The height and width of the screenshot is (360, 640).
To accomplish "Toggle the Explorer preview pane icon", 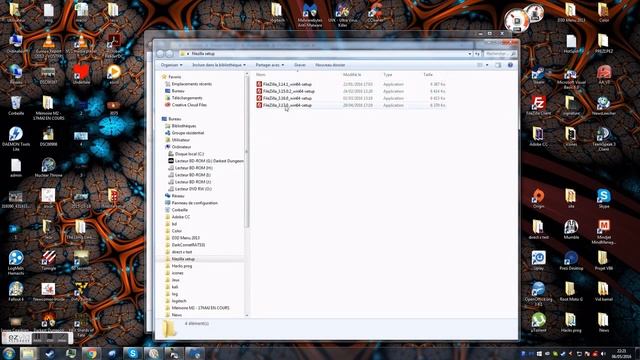I will tap(498, 65).
